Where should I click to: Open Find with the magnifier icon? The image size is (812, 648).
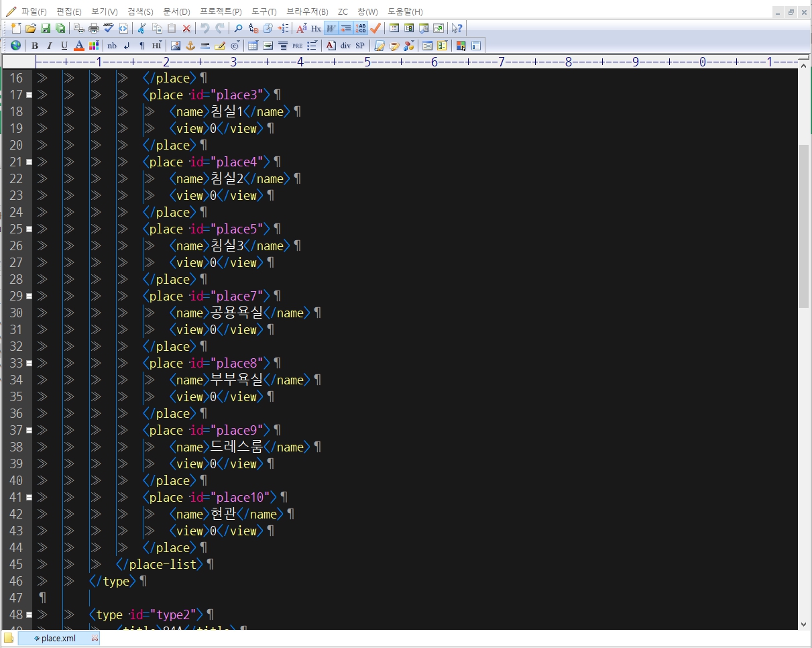click(238, 28)
